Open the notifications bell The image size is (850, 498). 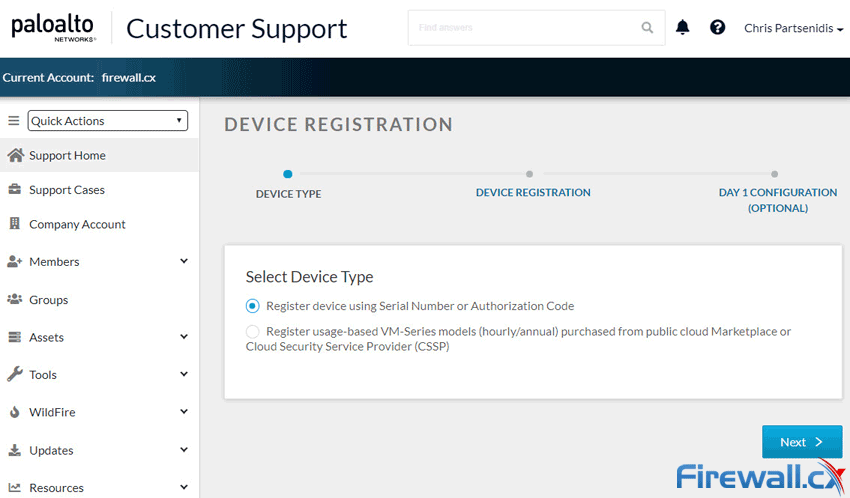pyautogui.click(x=682, y=27)
